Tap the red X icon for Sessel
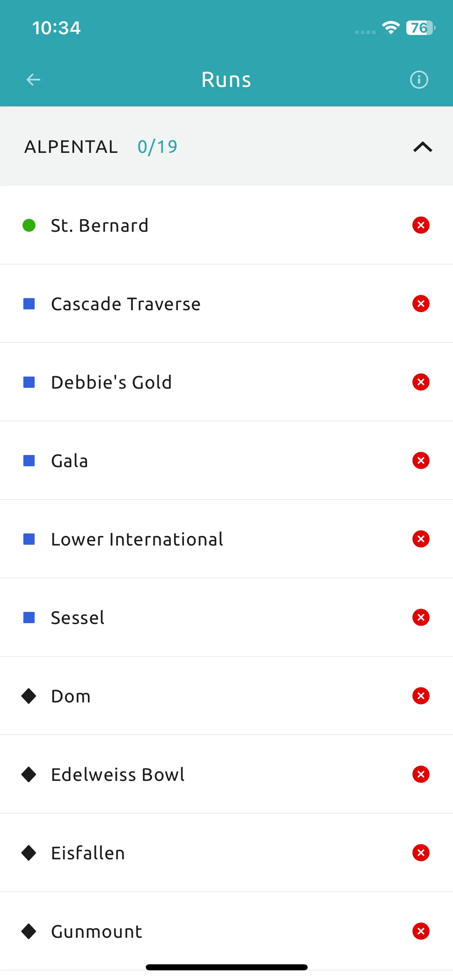 click(x=421, y=617)
